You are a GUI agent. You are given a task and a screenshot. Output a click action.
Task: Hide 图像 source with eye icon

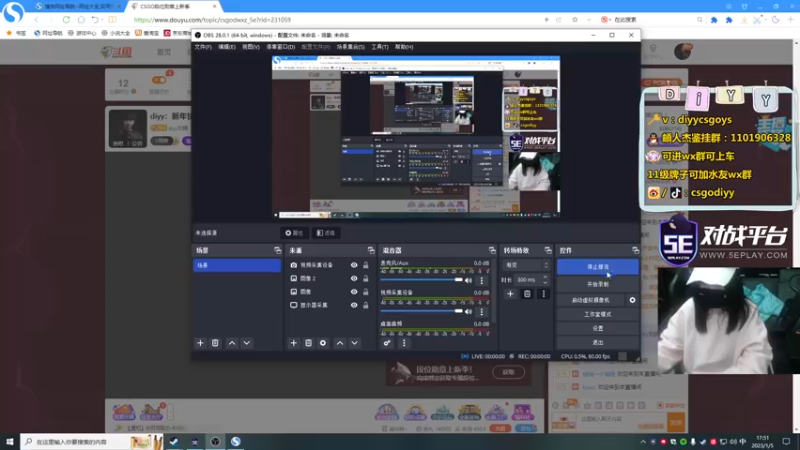[x=354, y=292]
